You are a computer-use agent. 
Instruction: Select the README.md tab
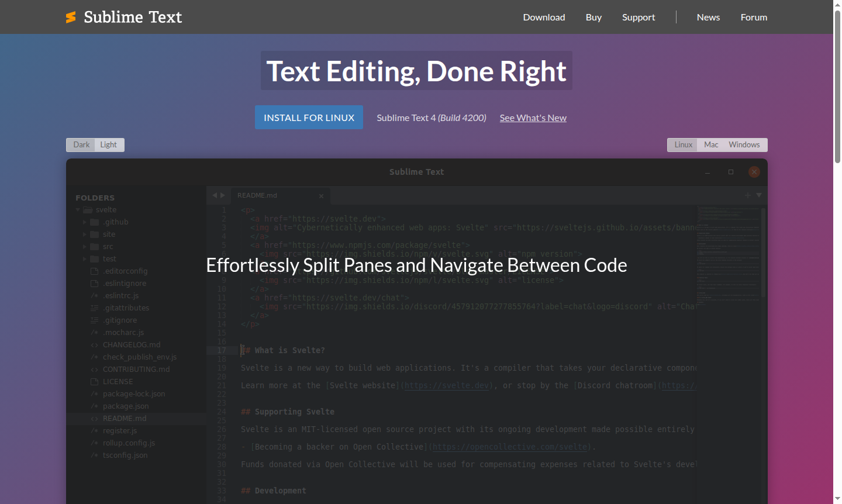[x=257, y=195]
